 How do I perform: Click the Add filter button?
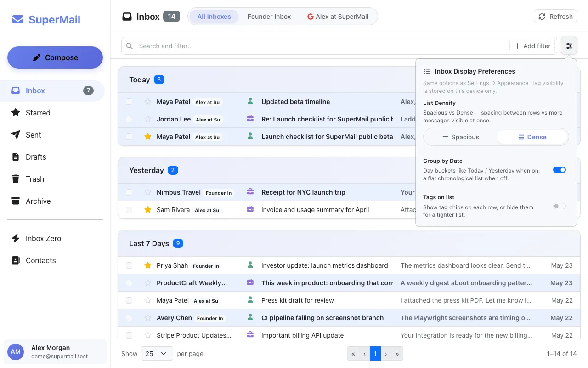point(532,46)
